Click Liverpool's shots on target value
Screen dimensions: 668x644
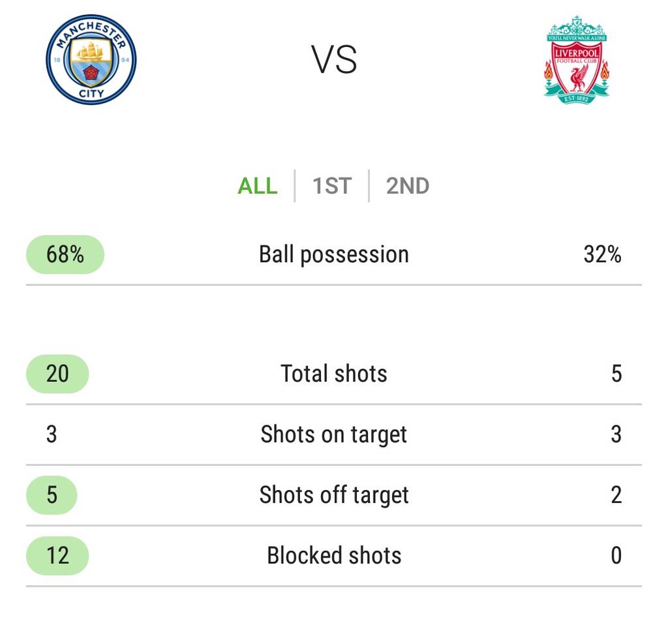[616, 435]
